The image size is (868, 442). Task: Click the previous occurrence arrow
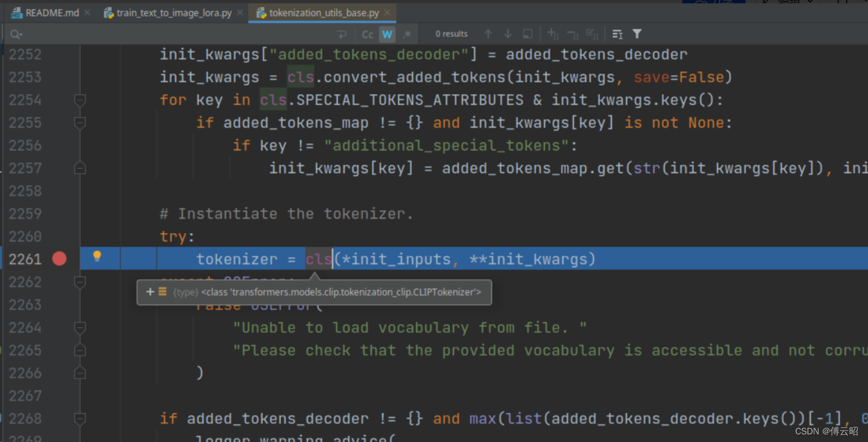pyautogui.click(x=488, y=33)
